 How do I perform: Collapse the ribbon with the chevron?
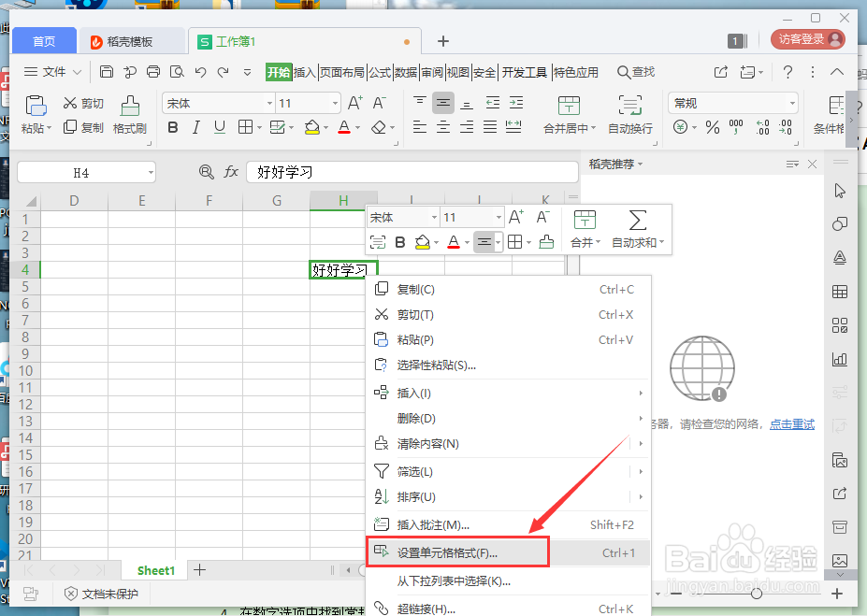coord(836,72)
